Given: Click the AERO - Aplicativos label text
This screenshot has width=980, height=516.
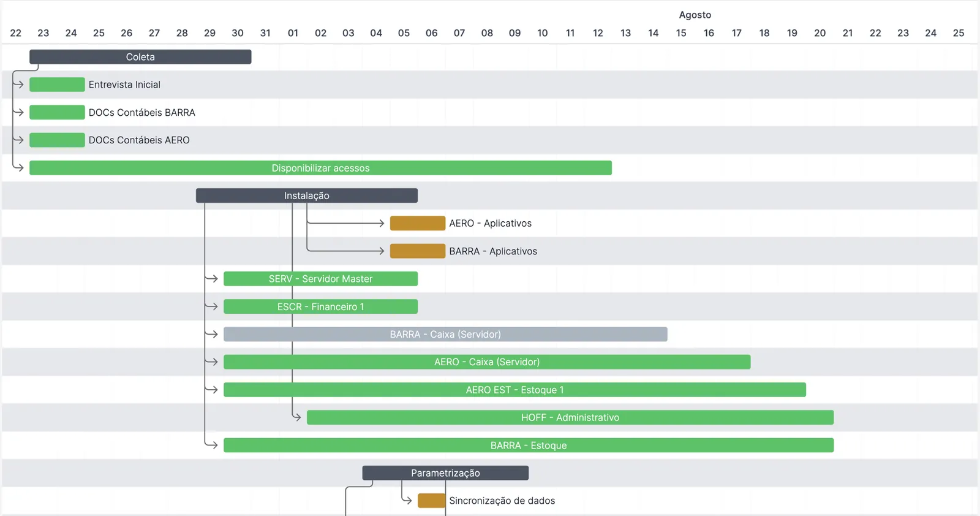Looking at the screenshot, I should (490, 223).
